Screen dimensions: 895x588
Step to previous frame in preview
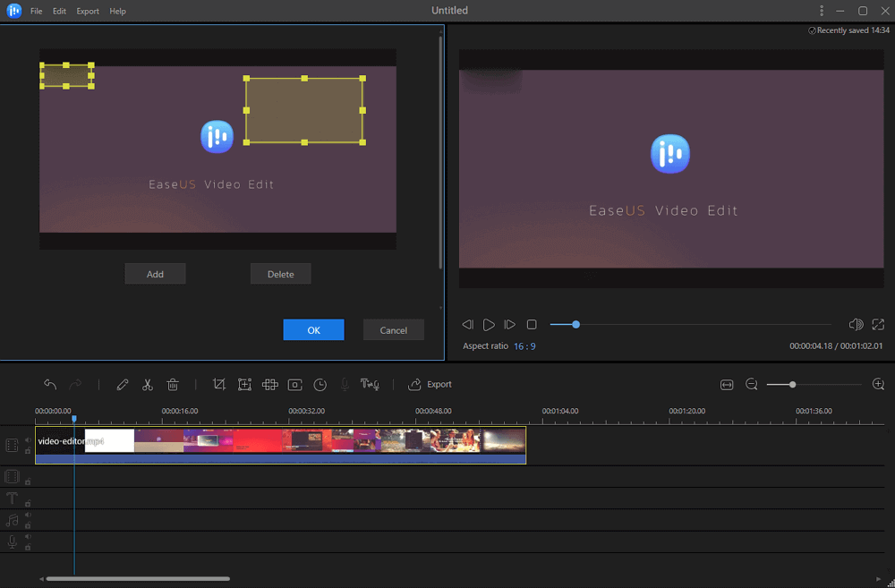[x=467, y=324]
